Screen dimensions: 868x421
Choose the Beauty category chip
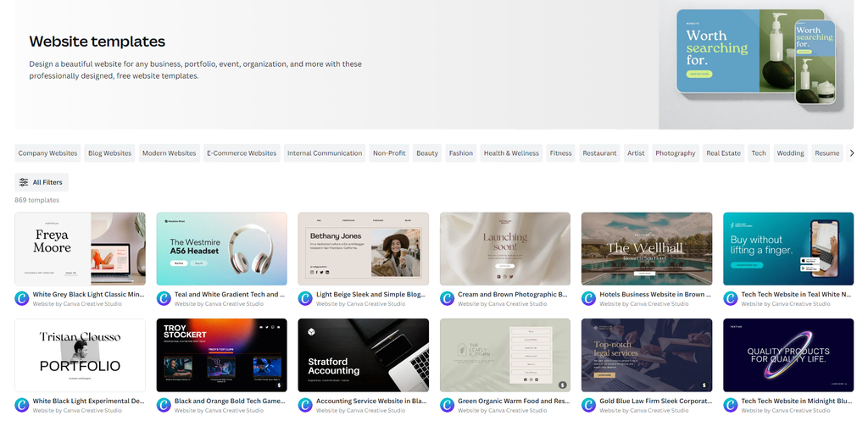point(427,153)
